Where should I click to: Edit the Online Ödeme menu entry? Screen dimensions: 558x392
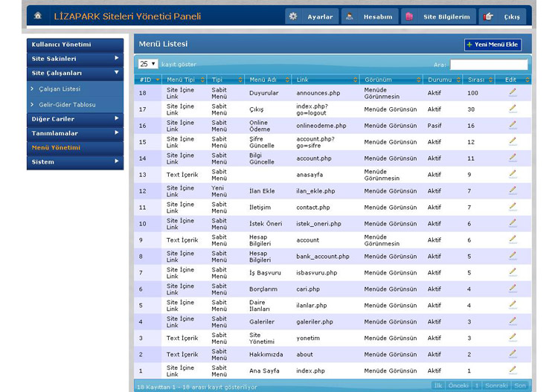pos(512,124)
